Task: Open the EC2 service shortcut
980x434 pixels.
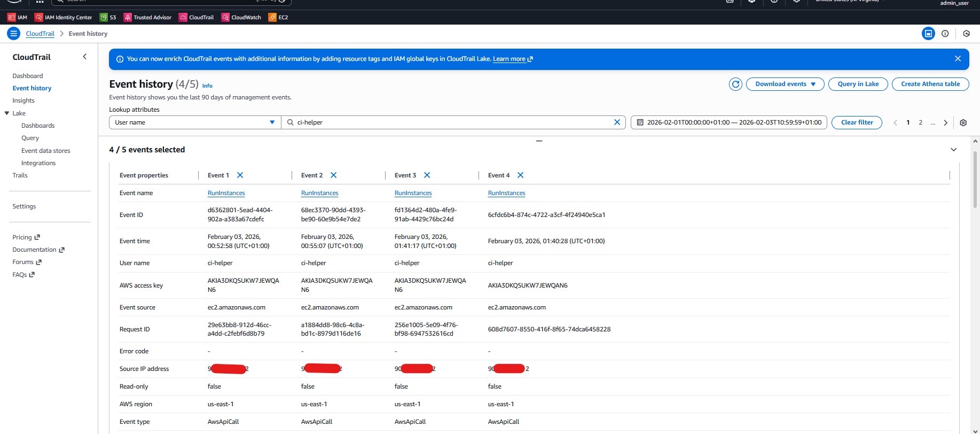Action: [x=278, y=17]
